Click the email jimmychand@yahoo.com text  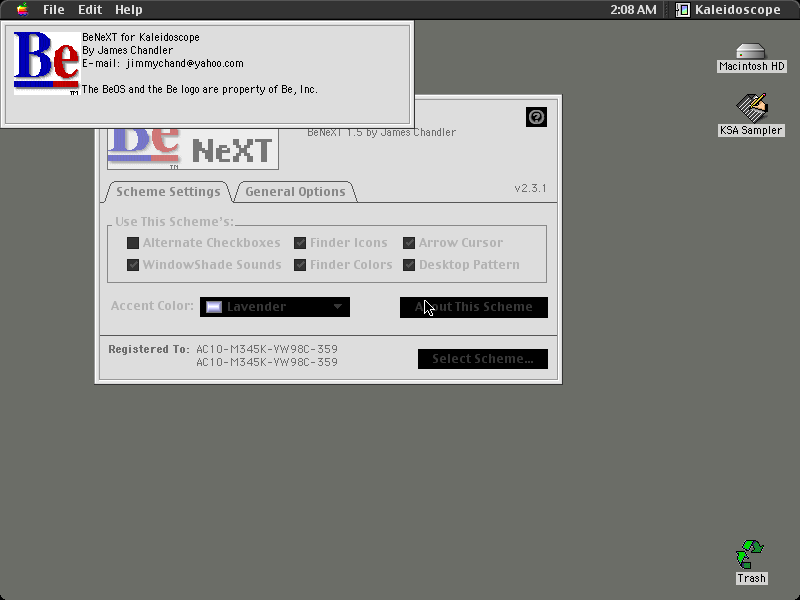[185, 63]
